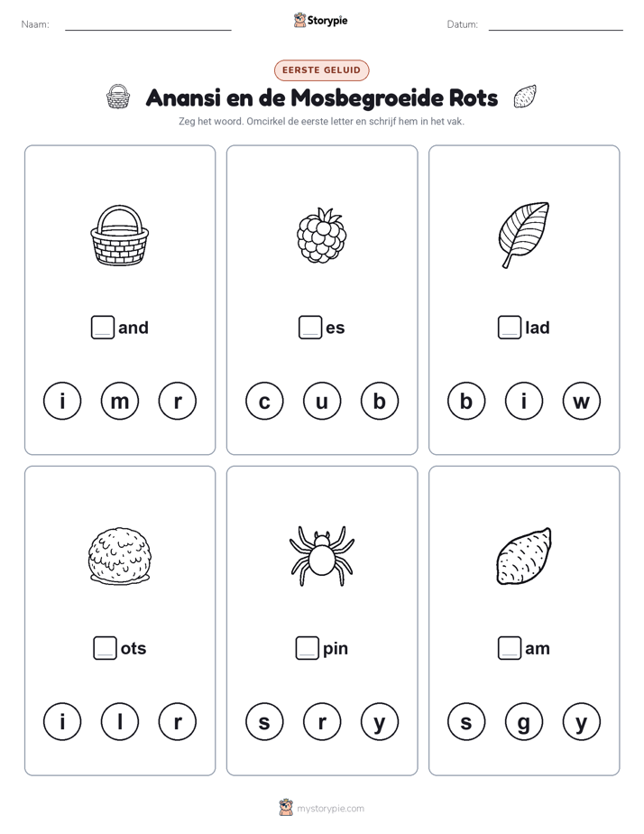Select the circled letter 'l' under 'ots'
This screenshot has width=644, height=834.
coord(120,722)
